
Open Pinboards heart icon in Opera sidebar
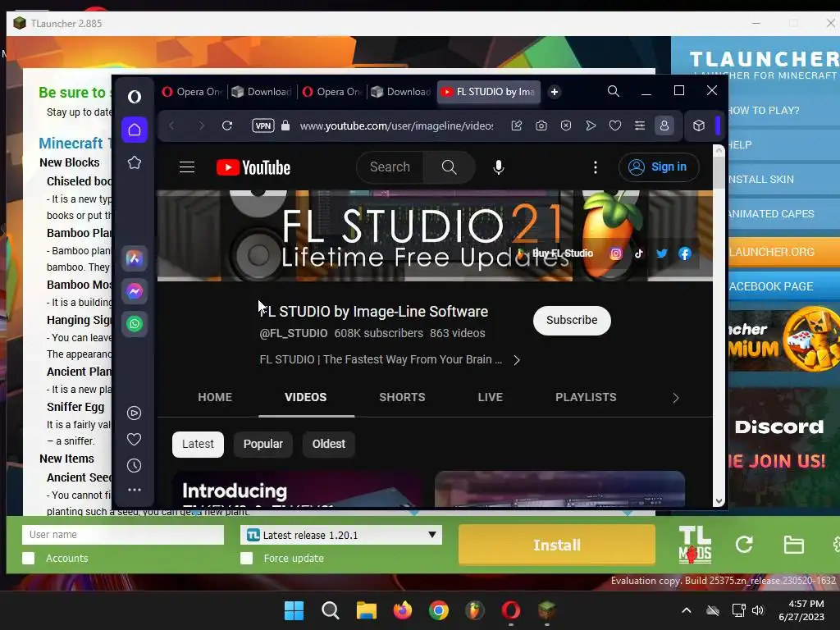(x=135, y=440)
